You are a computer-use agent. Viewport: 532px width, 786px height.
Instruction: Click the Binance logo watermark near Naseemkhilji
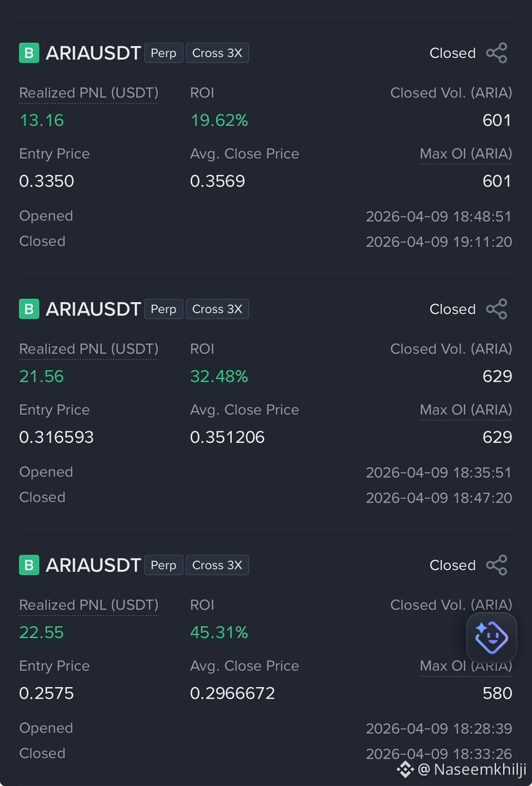[x=405, y=769]
